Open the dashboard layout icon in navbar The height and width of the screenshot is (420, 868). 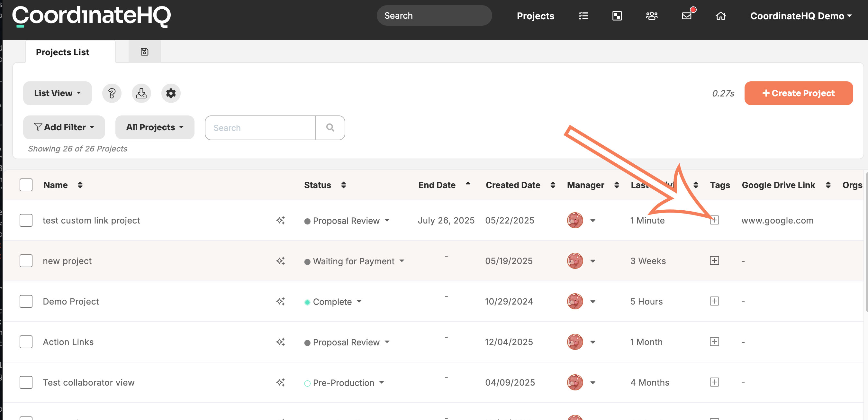[617, 16]
